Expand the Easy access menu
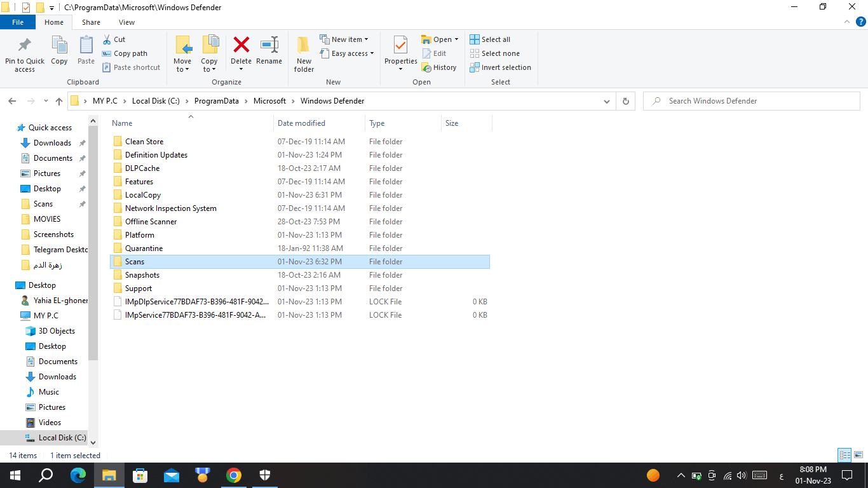Viewport: 868px width, 488px height. click(x=346, y=53)
